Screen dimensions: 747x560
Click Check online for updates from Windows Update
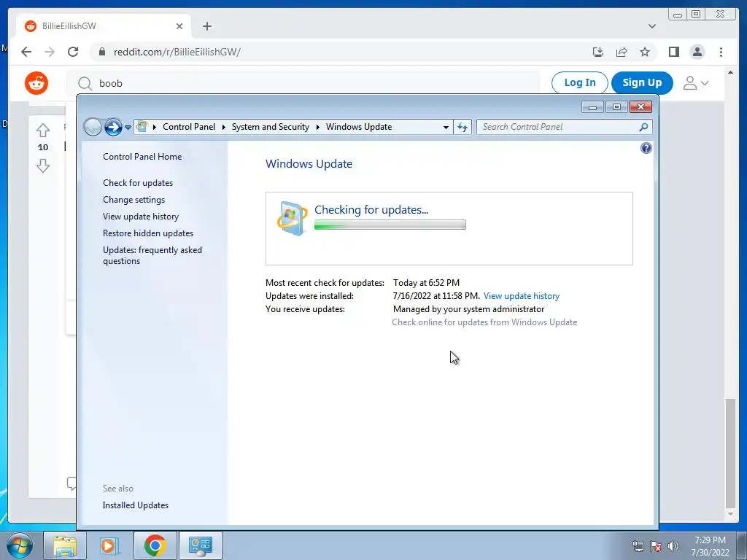click(484, 322)
